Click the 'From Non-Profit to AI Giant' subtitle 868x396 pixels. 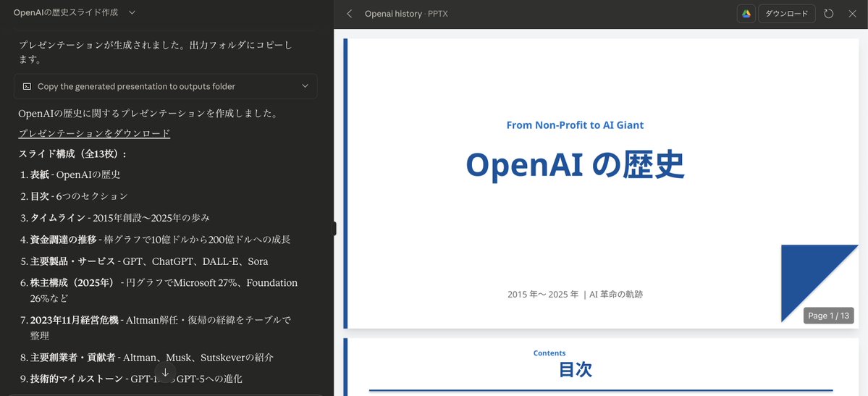click(x=575, y=125)
